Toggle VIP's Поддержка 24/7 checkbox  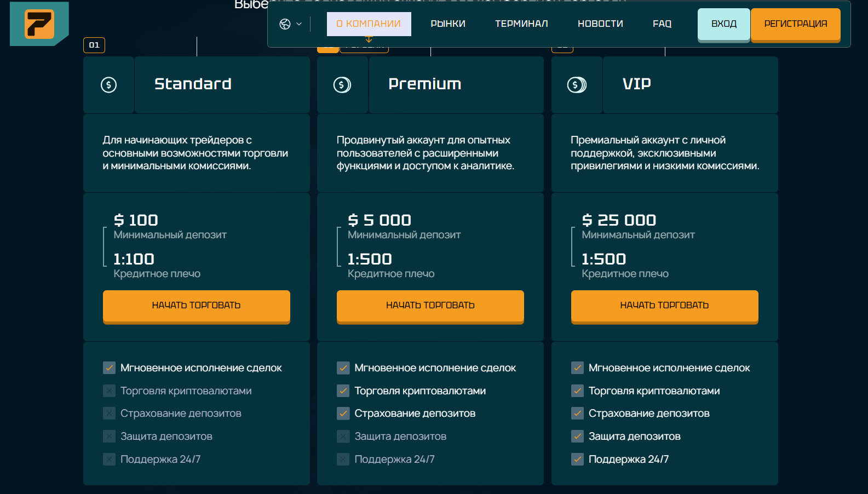click(x=577, y=459)
